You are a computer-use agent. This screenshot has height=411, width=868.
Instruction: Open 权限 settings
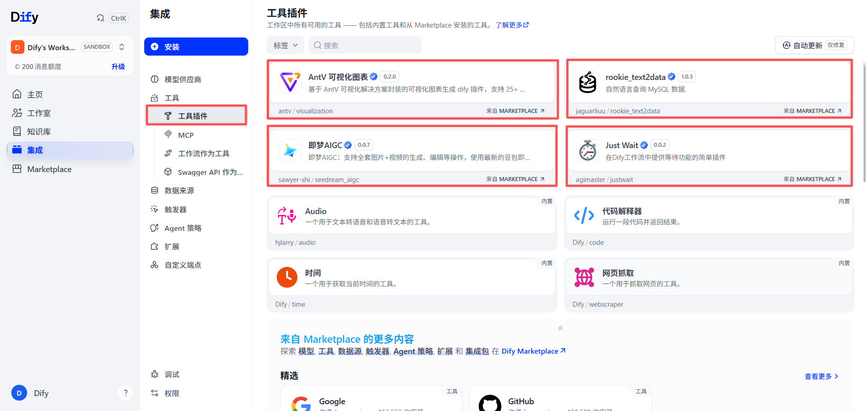[196, 393]
